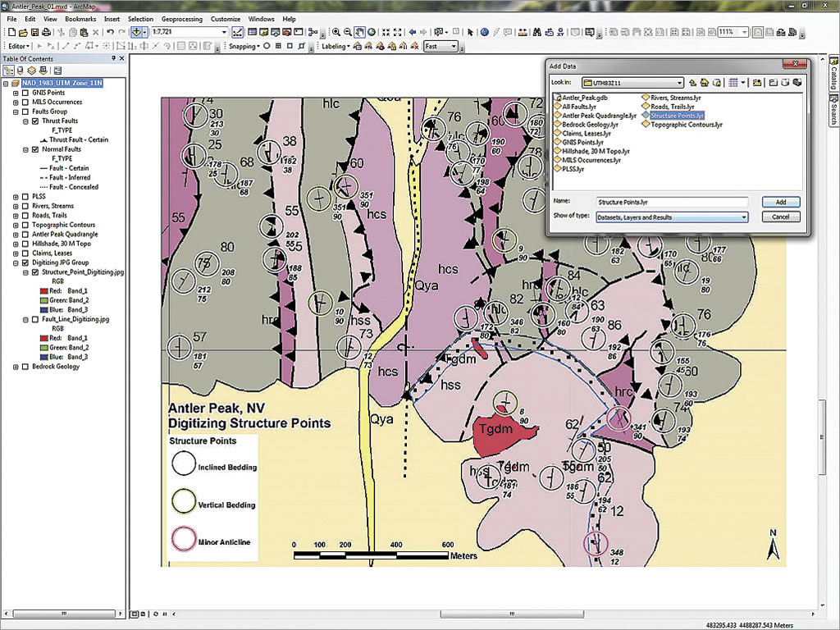Expand the Show of type dropdown

pyautogui.click(x=744, y=217)
